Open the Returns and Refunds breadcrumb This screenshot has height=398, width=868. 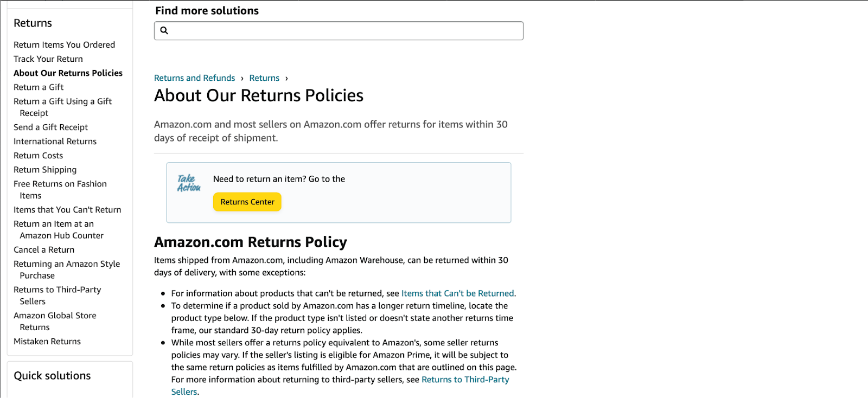194,78
